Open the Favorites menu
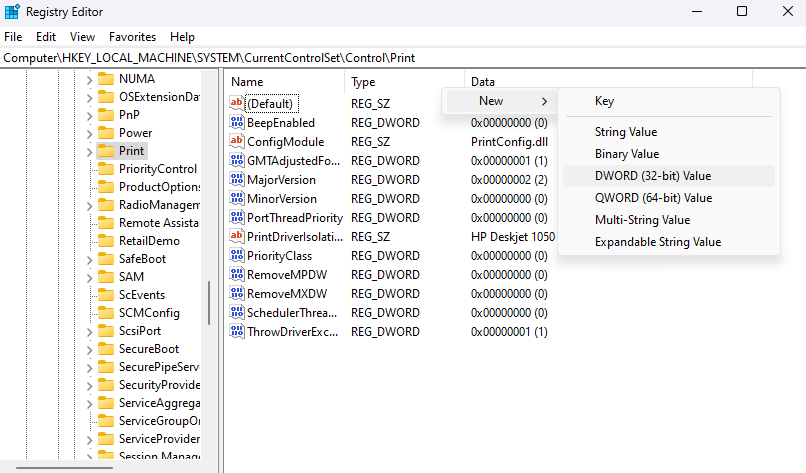This screenshot has height=473, width=806. [x=132, y=36]
